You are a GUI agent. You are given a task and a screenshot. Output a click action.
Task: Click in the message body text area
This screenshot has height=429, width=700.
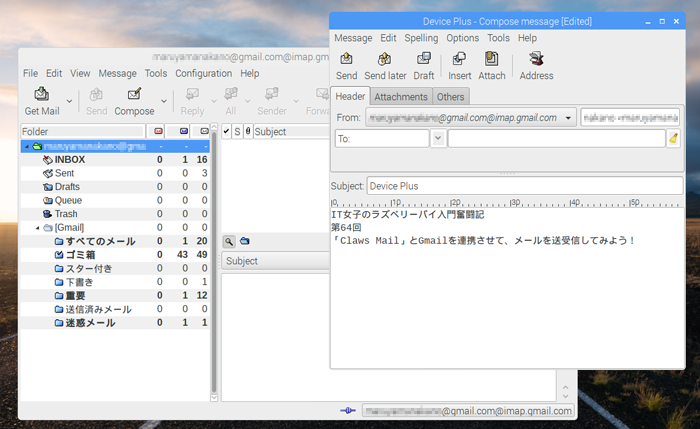[x=507, y=288]
